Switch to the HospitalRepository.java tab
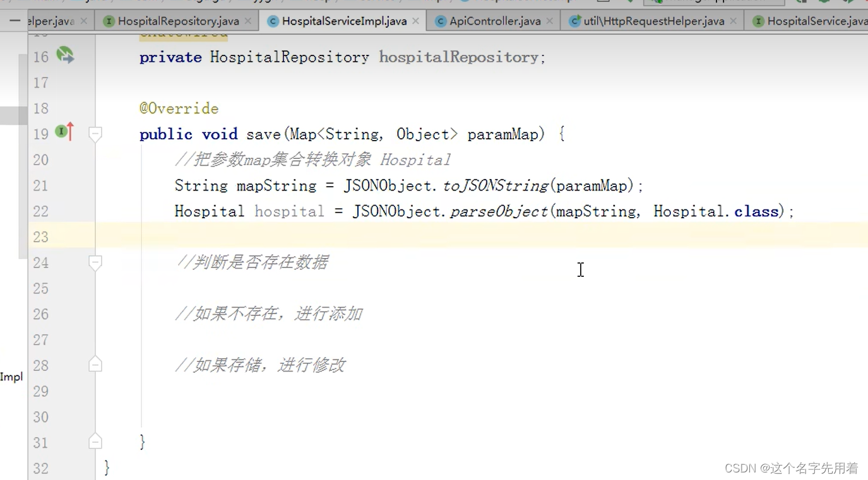The image size is (868, 480). click(179, 21)
